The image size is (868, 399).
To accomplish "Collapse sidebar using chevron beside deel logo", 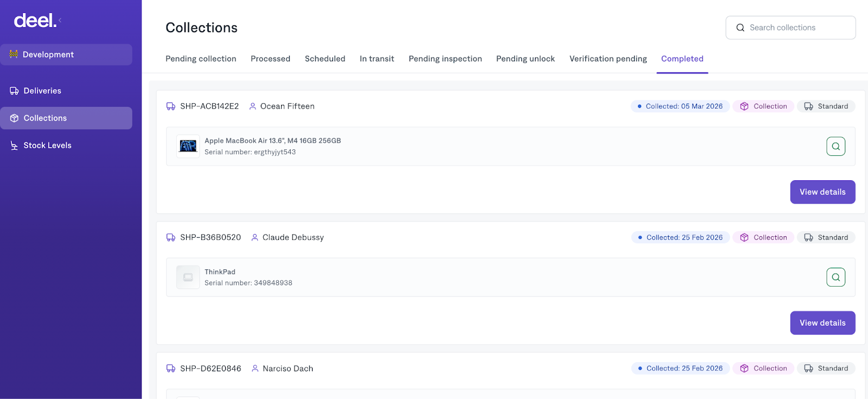I will point(60,21).
